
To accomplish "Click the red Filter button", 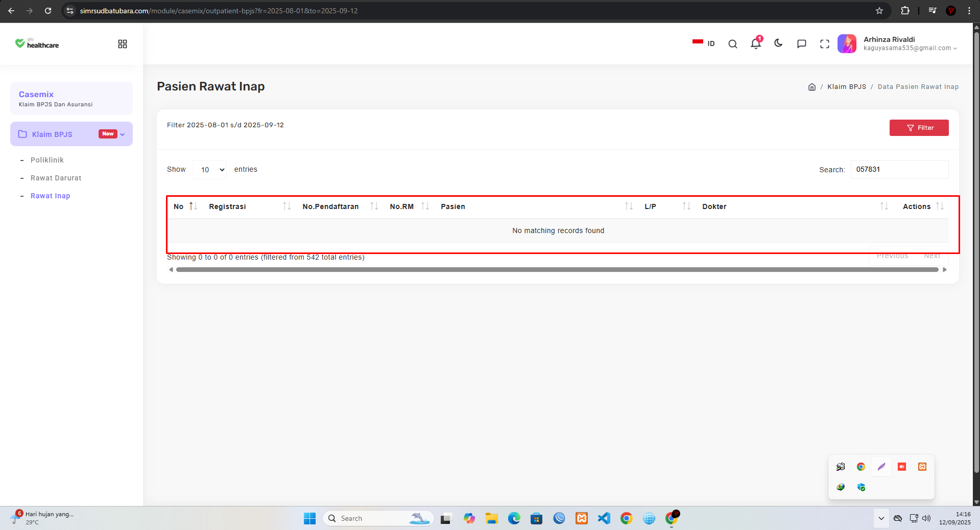I will [x=919, y=128].
